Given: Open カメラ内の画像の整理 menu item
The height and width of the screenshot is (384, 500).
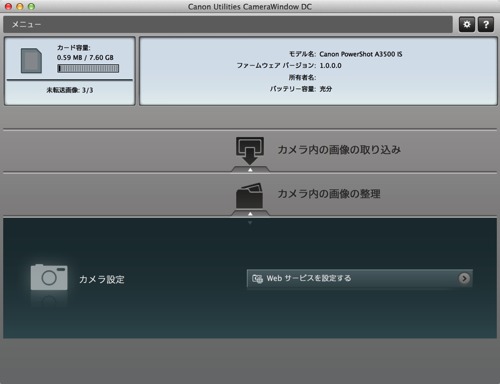Looking at the screenshot, I should coord(329,194).
